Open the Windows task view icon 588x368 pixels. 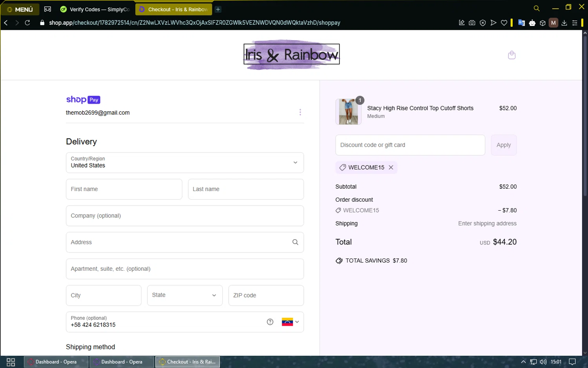11,362
